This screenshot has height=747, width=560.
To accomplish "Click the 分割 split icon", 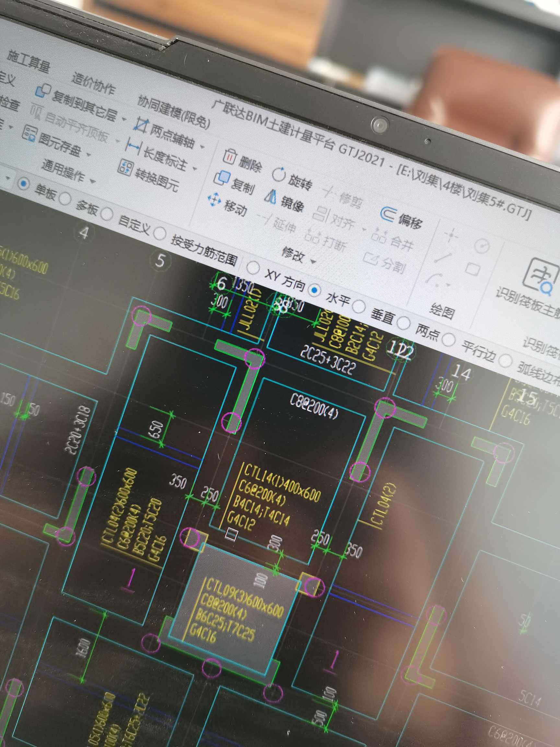I will click(x=371, y=258).
